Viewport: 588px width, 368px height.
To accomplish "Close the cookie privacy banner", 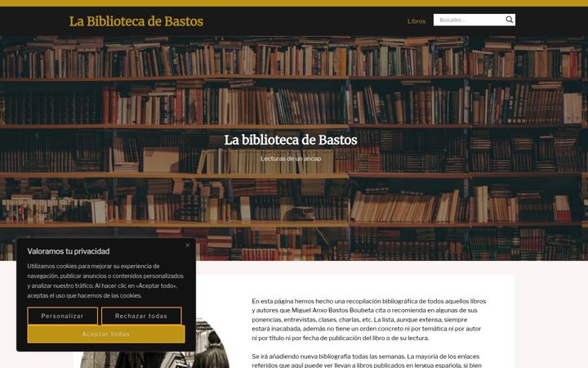I will pyautogui.click(x=188, y=245).
